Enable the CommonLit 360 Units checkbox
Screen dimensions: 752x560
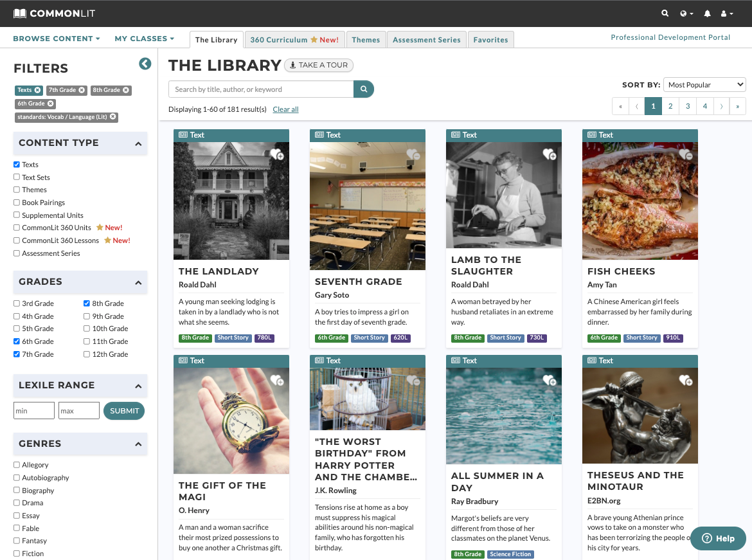tap(17, 228)
